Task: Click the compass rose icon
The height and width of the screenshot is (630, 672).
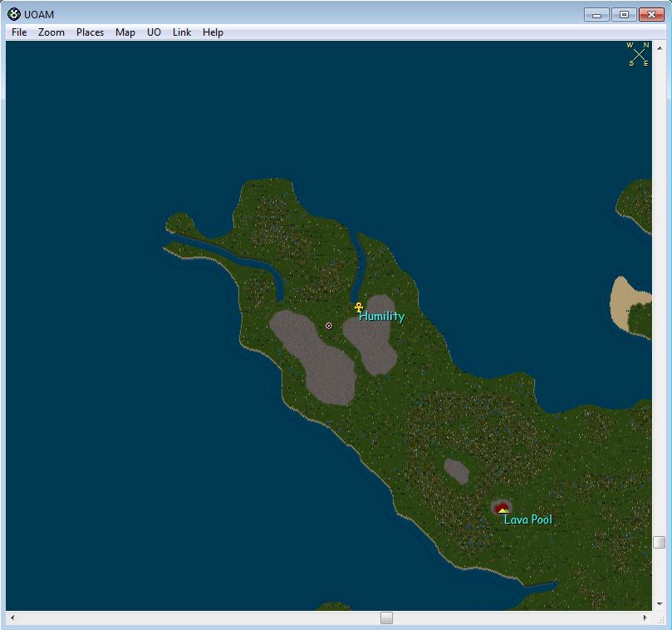Action: click(639, 54)
